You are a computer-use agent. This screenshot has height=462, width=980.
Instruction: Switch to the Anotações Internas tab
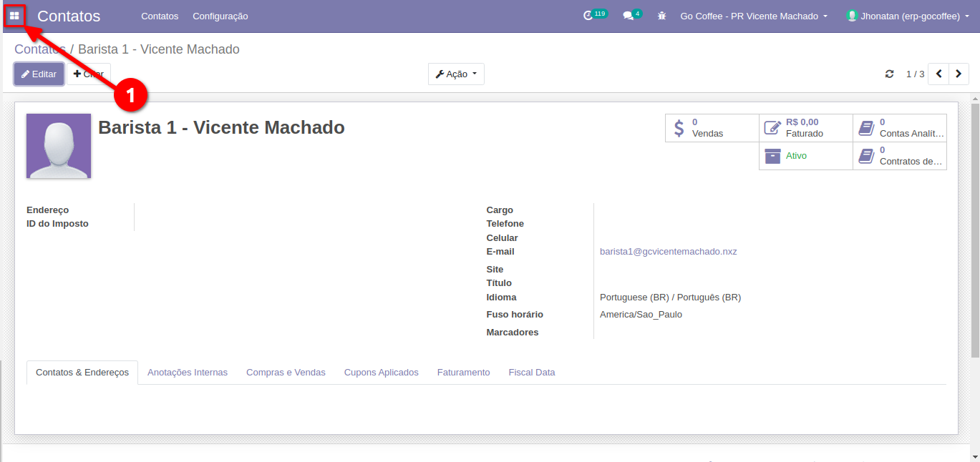188,373
